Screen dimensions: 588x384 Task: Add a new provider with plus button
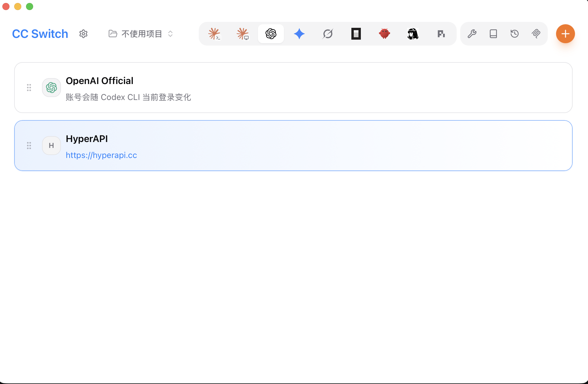(566, 34)
